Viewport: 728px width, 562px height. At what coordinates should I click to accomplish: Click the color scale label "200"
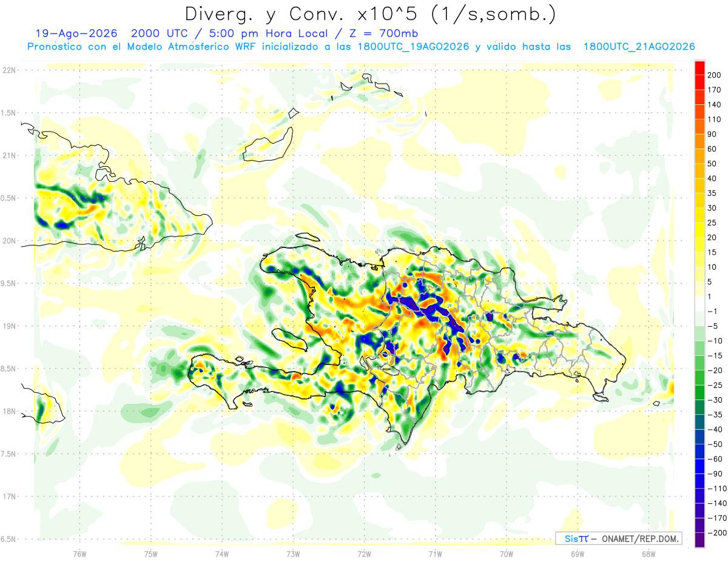[714, 75]
